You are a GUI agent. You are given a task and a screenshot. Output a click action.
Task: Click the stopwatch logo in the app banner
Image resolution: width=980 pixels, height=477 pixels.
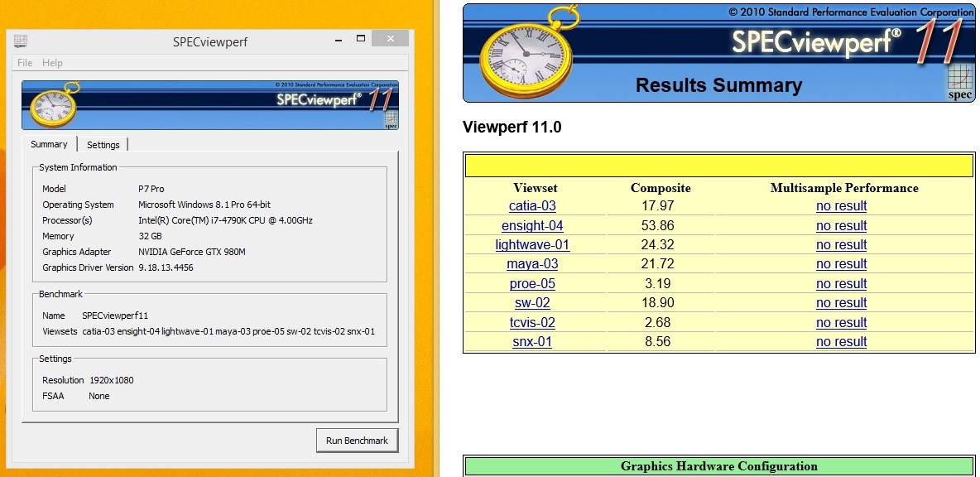click(x=54, y=107)
